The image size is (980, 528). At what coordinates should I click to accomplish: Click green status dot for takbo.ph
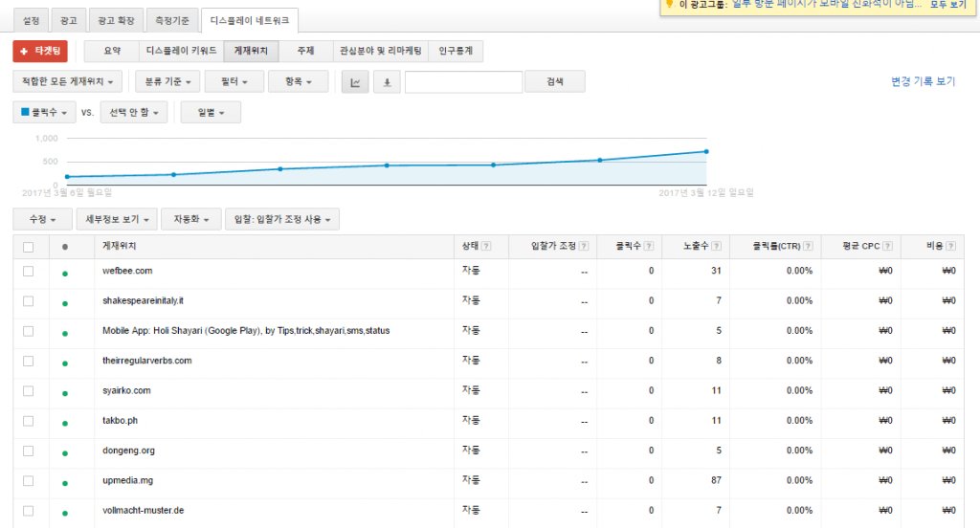(65, 423)
